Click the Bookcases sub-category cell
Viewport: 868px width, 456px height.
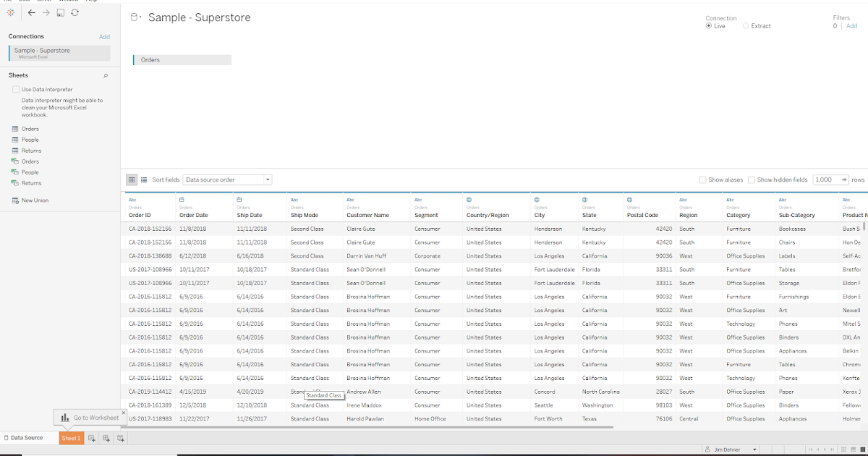point(792,229)
